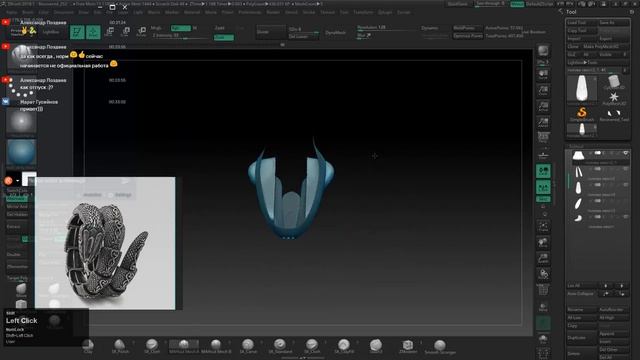Click the Zoom canvas icon on right shelf
The width and height of the screenshot is (640, 360).
543,90
